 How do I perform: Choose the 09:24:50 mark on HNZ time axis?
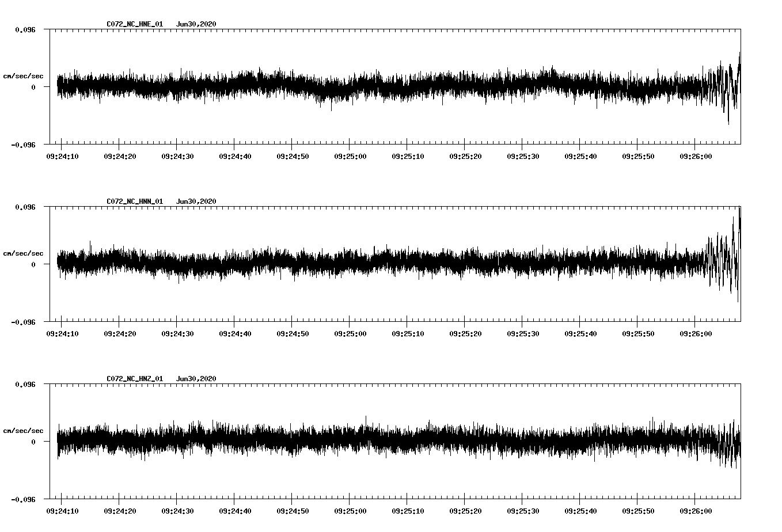click(x=292, y=511)
